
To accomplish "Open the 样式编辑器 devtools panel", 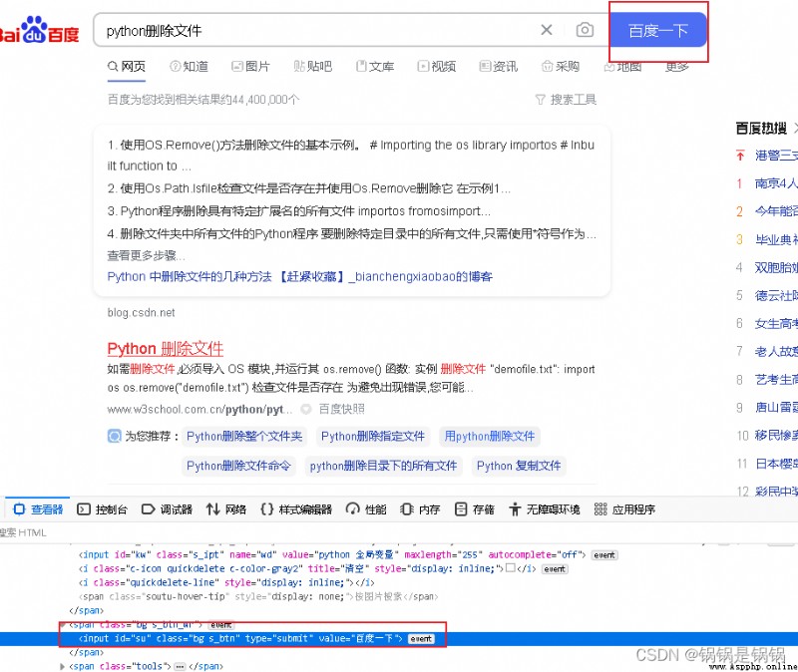I will click(x=296, y=509).
